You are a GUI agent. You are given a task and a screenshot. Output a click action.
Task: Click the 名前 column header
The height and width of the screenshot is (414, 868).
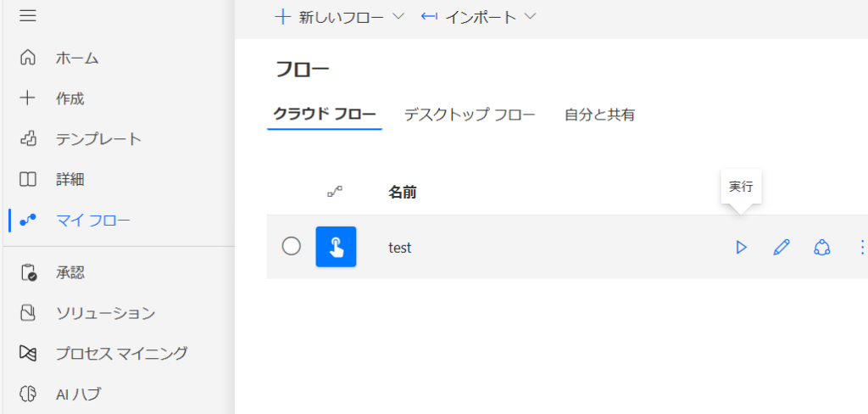coord(403,193)
